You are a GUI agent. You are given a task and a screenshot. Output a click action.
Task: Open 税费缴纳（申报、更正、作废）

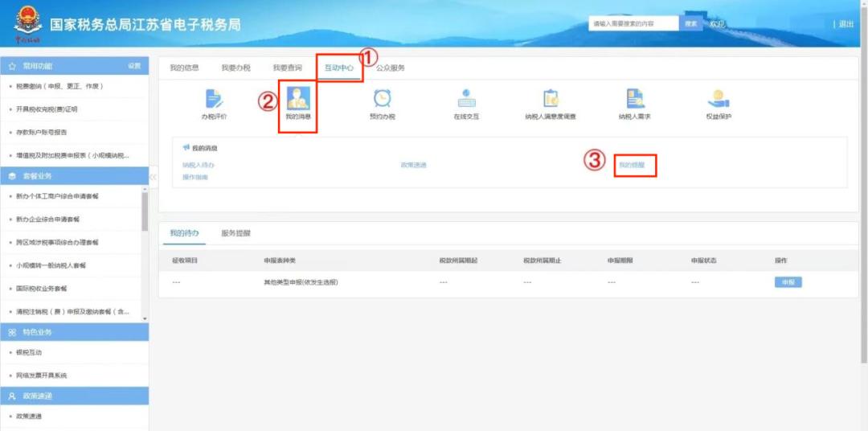click(x=59, y=86)
